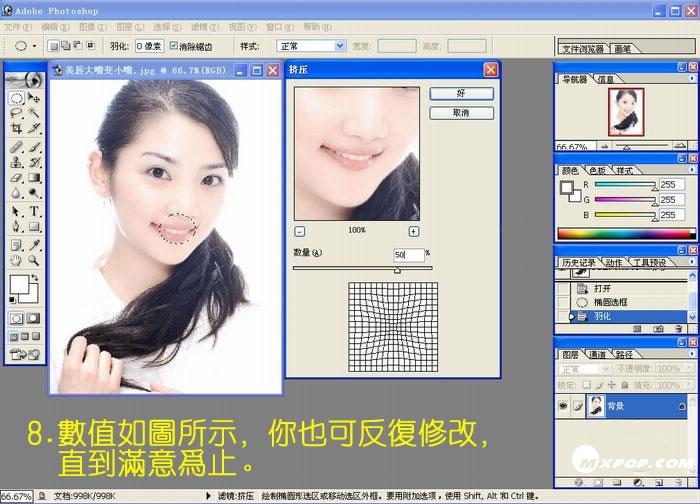Toggle visibility eye of 背景 layer

[x=563, y=406]
